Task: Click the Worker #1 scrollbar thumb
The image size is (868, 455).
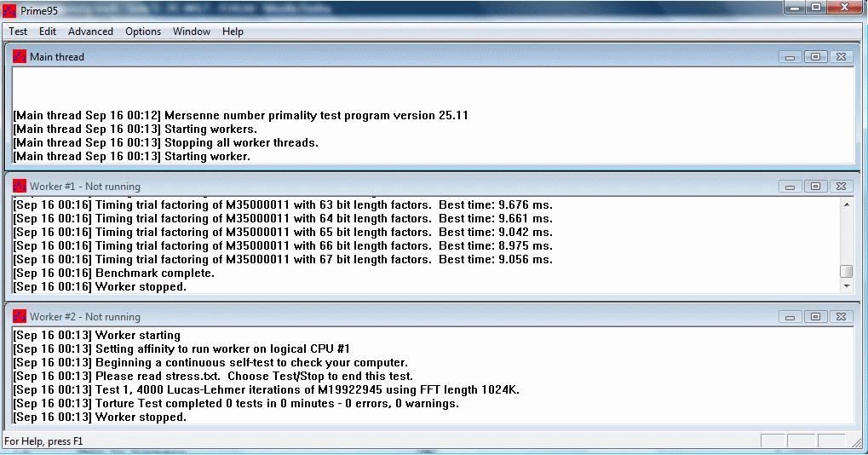Action: tap(847, 271)
